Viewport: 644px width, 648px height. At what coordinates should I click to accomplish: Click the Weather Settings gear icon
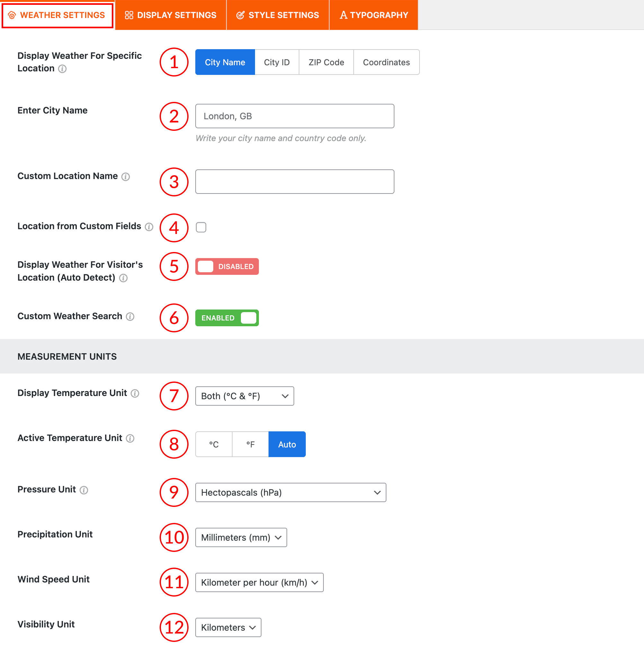point(13,15)
